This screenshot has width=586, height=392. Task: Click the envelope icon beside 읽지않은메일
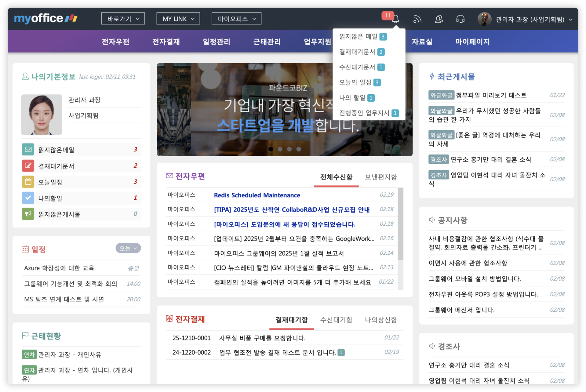click(x=28, y=149)
